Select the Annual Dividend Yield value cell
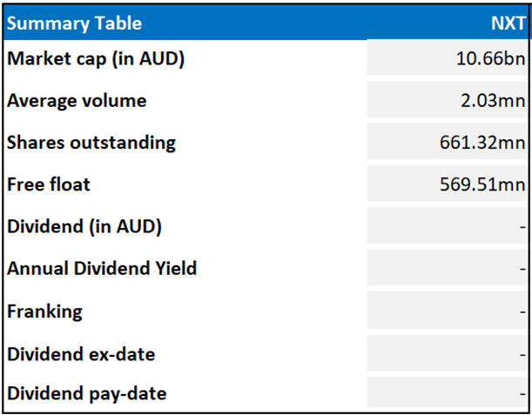This screenshot has height=415, width=532. click(x=447, y=267)
